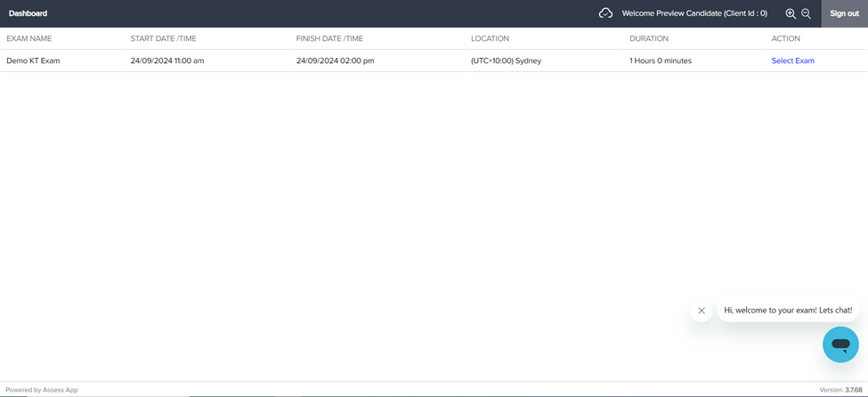This screenshot has width=868, height=397.
Task: Click the chat message 'Hi, welcome to your exam!'
Action: point(788,310)
